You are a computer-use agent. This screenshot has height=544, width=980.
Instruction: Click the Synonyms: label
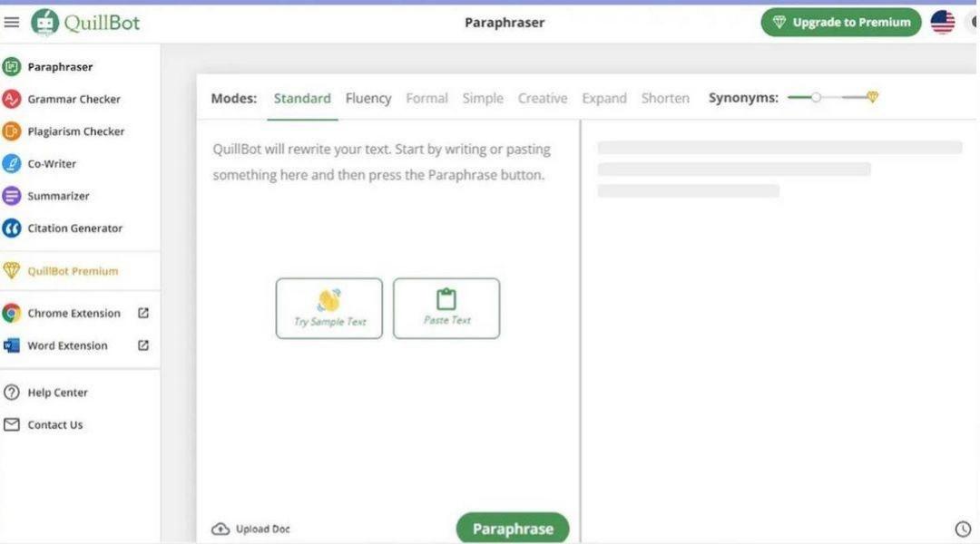coord(743,98)
